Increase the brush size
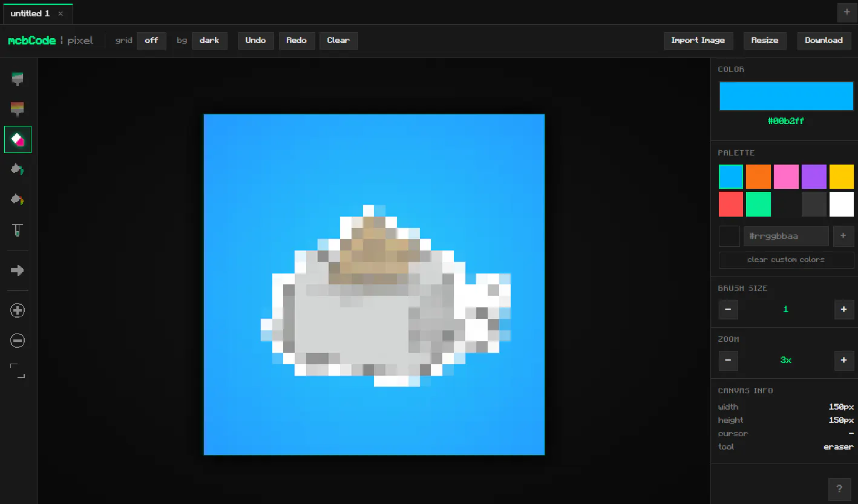The width and height of the screenshot is (858, 504). pyautogui.click(x=844, y=309)
